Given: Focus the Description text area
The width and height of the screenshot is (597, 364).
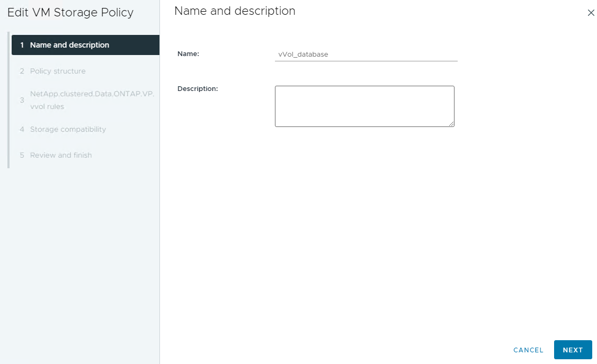Looking at the screenshot, I should pyautogui.click(x=364, y=106).
